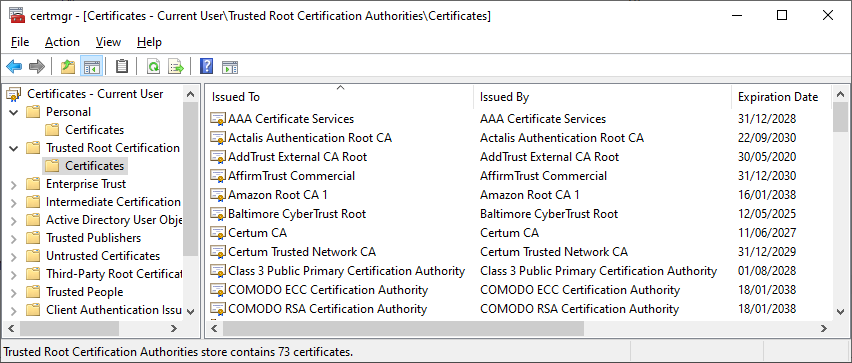
Task: Click the 'Certum CA' Issued By cell
Action: 509,233
